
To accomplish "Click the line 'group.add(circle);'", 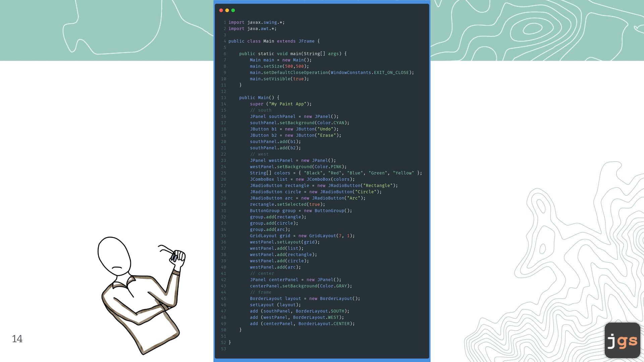I will (x=274, y=223).
